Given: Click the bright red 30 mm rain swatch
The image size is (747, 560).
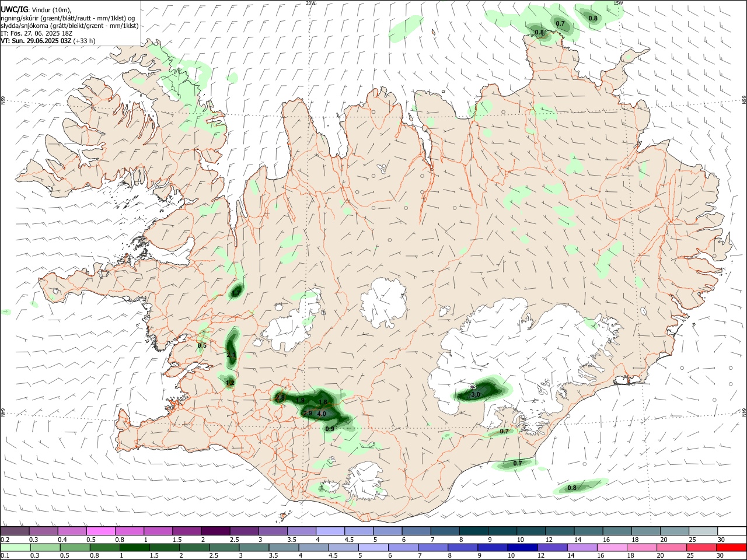Looking at the screenshot, I should (x=731, y=548).
